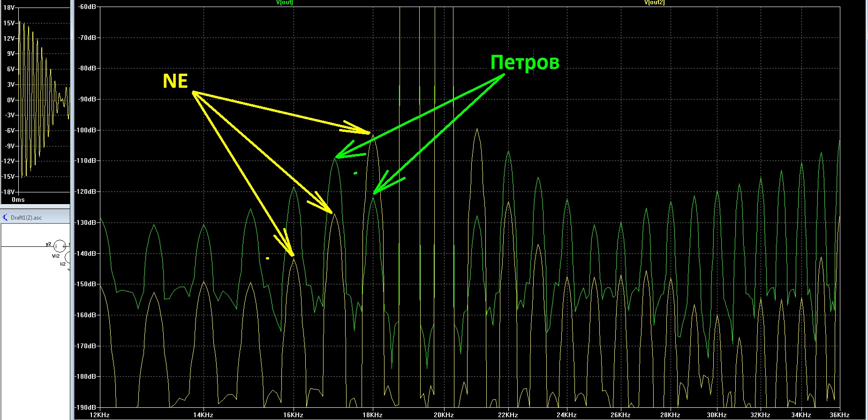Click the 18V label on transient plot axis
868x420 pixels.
point(9,8)
